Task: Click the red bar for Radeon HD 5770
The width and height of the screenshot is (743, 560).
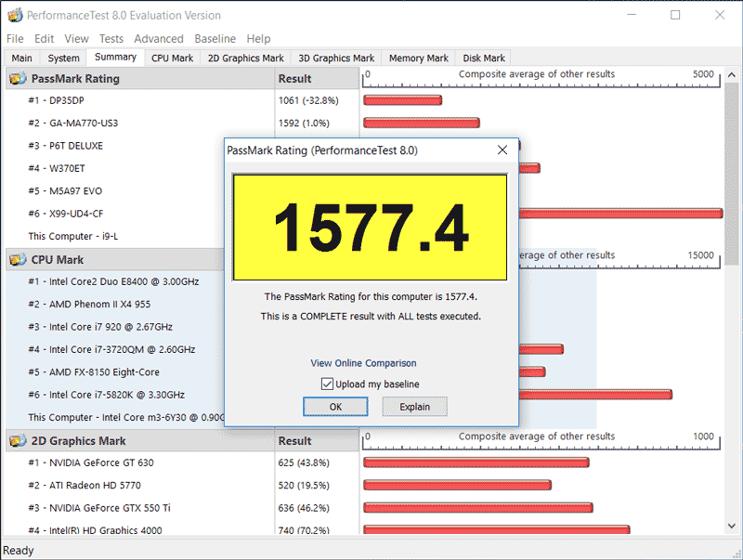Action: pos(457,485)
